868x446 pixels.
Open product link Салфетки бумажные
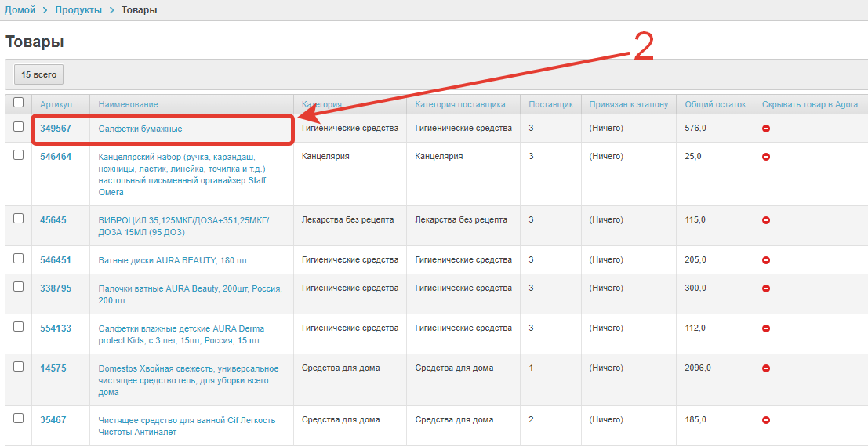140,129
